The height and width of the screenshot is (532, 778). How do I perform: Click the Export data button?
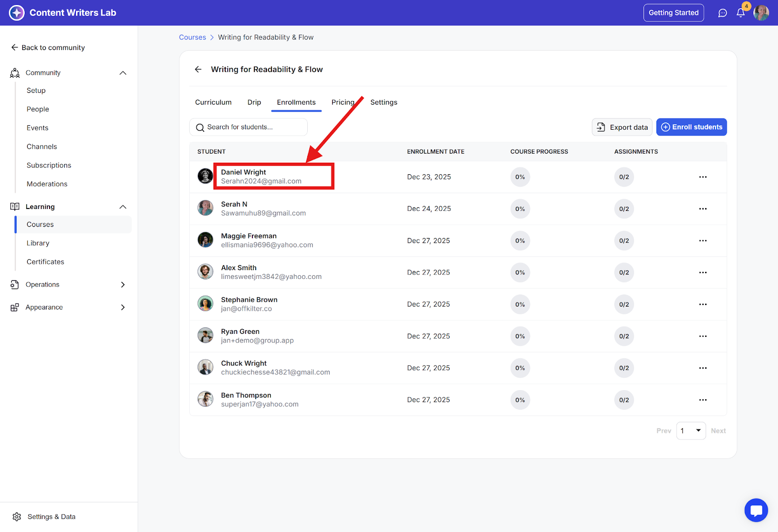622,127
